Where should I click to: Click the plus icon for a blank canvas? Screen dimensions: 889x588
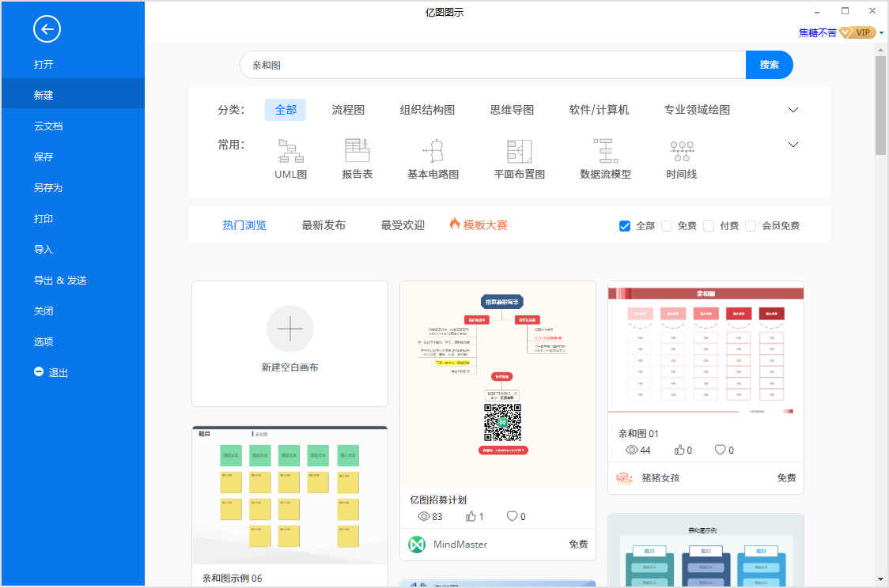pos(289,328)
